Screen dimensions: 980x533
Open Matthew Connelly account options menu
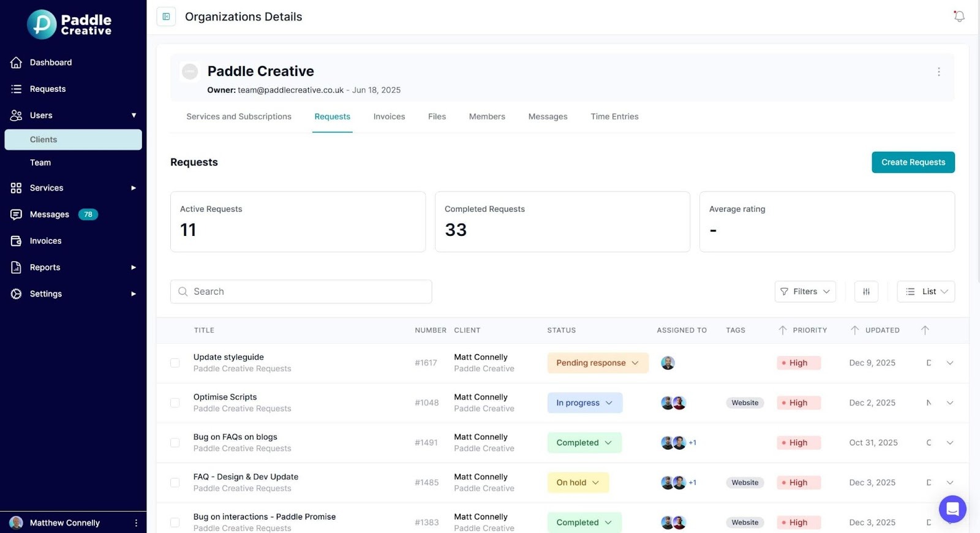click(136, 523)
